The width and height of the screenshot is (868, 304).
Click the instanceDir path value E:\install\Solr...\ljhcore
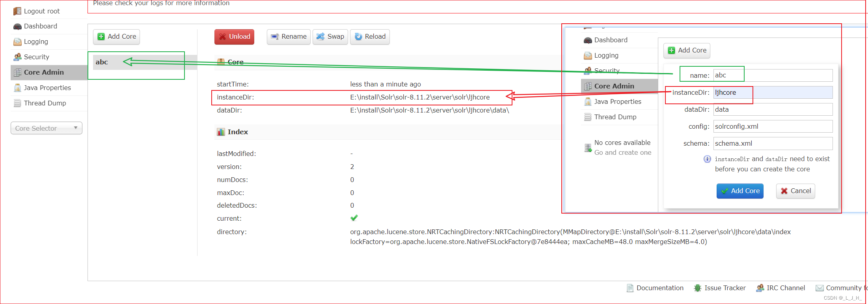pos(420,98)
